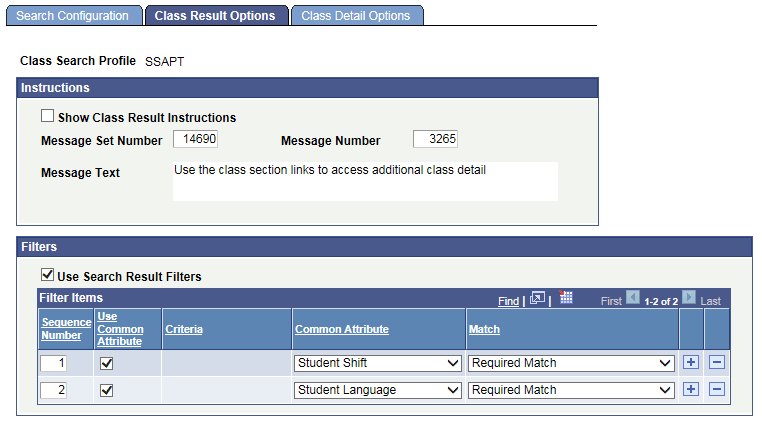Sort by the Match column header
The image size is (762, 425).
tap(484, 329)
